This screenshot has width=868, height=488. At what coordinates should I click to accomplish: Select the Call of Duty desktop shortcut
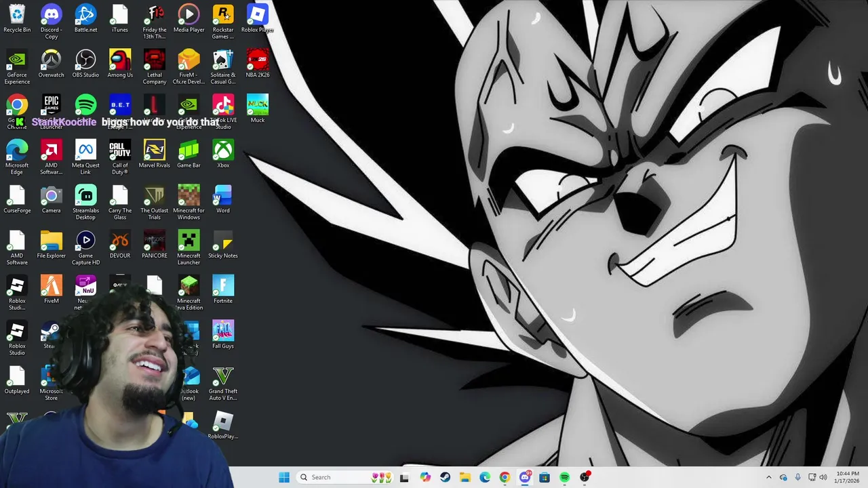click(120, 158)
